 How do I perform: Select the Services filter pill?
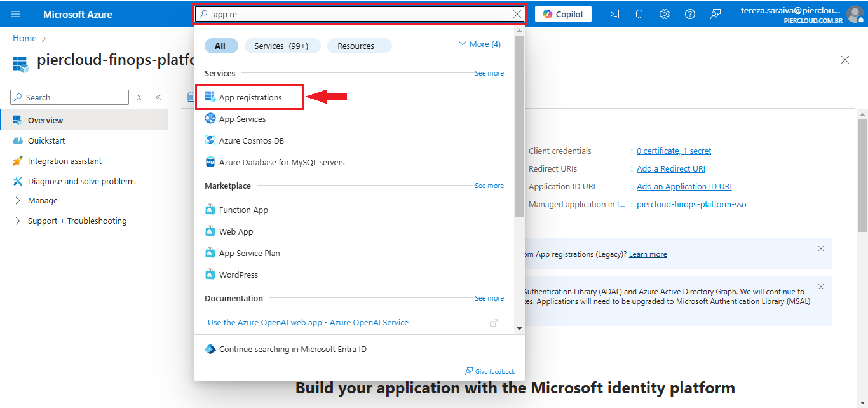coord(281,46)
